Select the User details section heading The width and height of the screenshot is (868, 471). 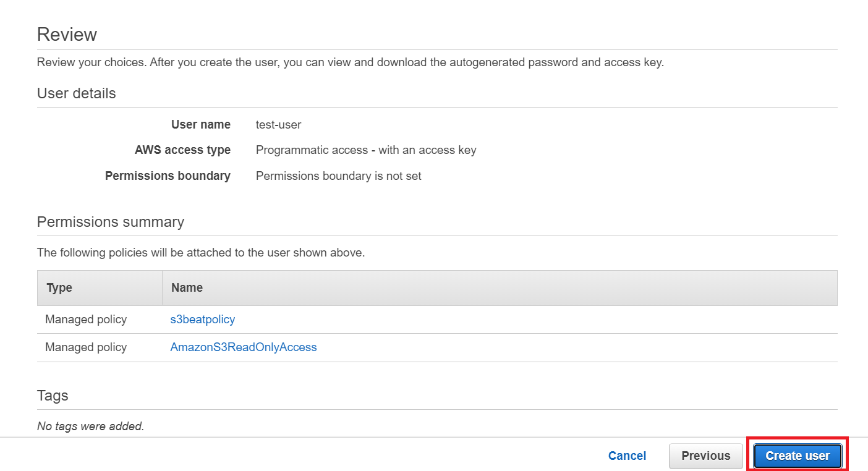pyautogui.click(x=76, y=93)
